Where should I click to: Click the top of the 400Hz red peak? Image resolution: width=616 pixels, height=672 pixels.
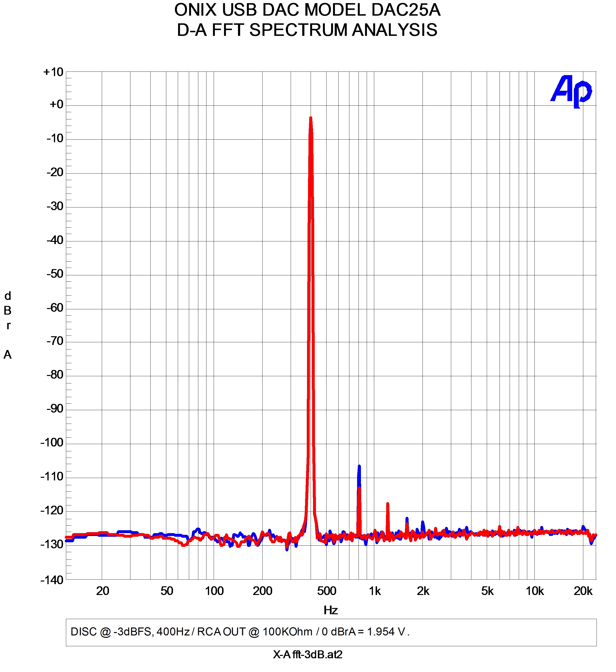click(x=311, y=119)
